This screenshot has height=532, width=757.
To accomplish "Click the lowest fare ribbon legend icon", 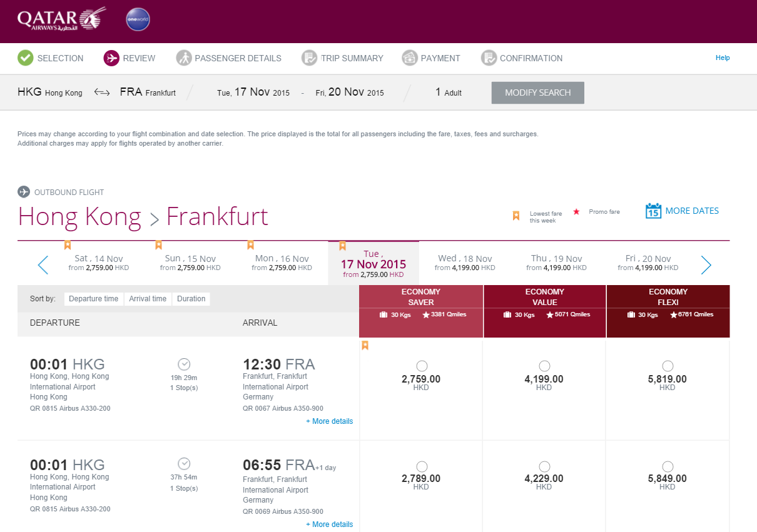I will (x=516, y=216).
